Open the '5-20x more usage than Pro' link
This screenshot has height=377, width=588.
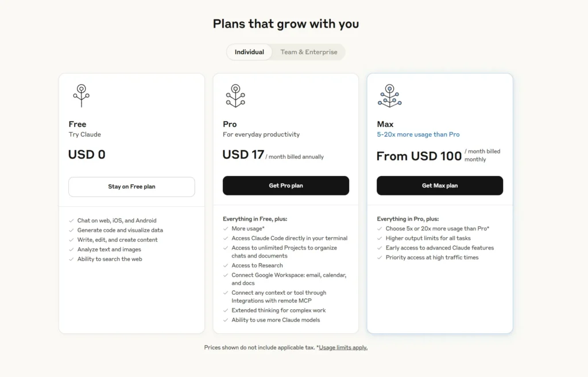[x=419, y=134]
